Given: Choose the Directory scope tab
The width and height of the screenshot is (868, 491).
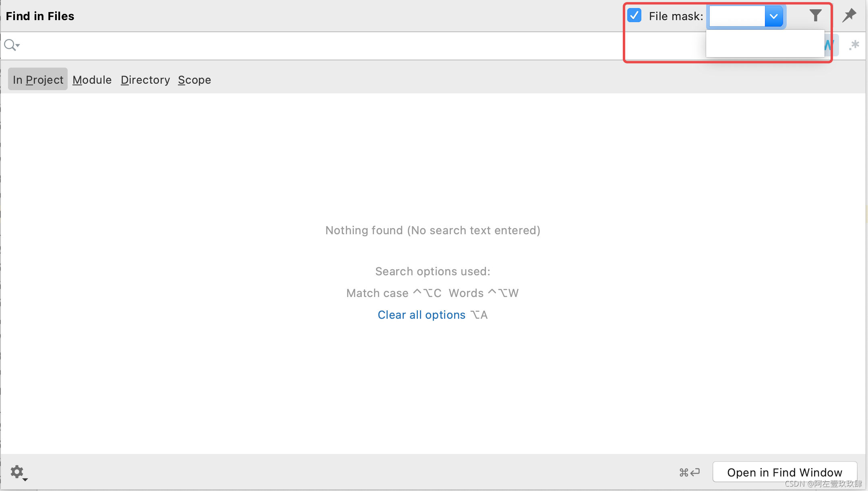Looking at the screenshot, I should tap(145, 80).
